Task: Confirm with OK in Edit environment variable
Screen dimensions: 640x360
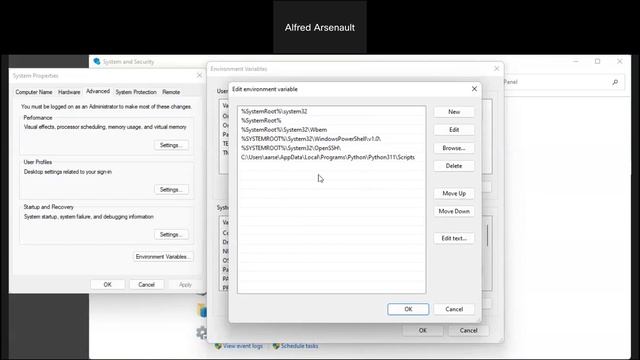Action: (x=408, y=309)
